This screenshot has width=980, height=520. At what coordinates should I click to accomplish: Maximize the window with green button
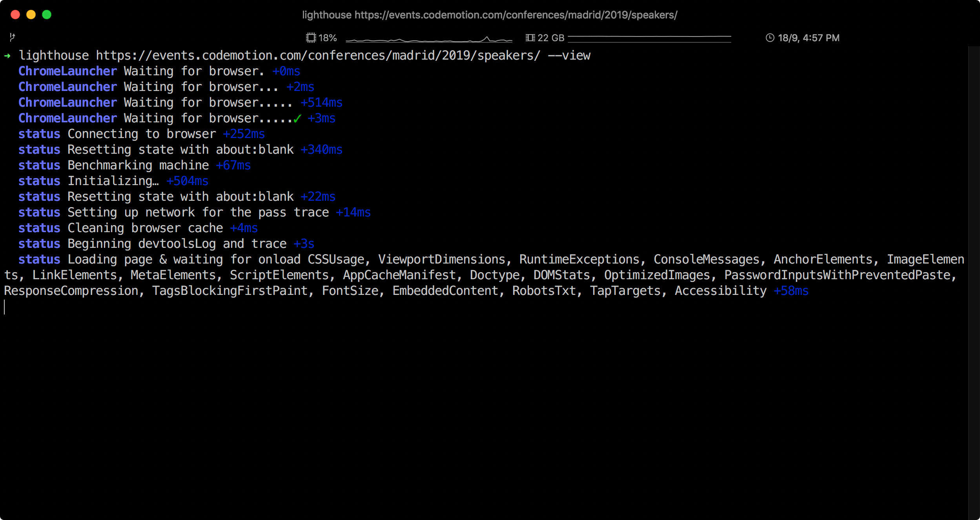tap(47, 15)
